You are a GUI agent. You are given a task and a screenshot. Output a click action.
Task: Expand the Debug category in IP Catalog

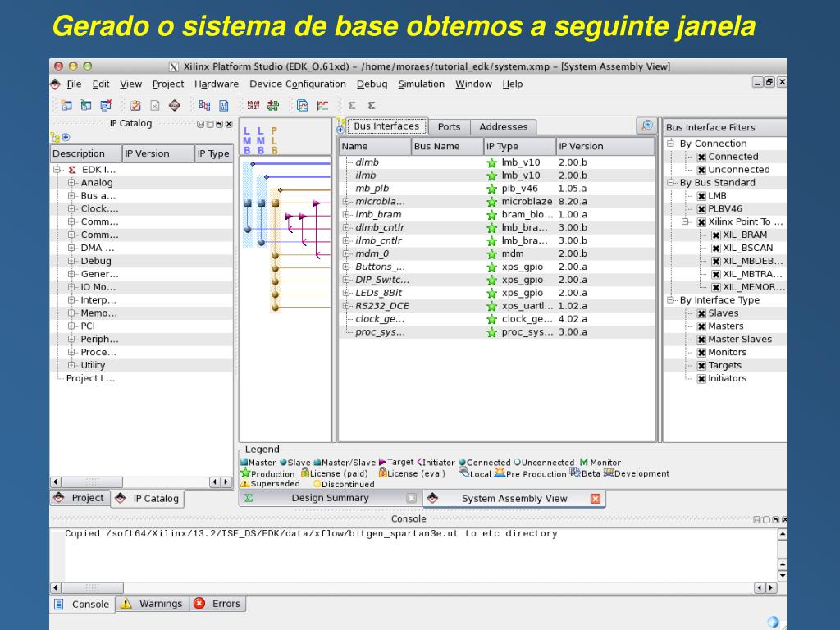tap(71, 261)
